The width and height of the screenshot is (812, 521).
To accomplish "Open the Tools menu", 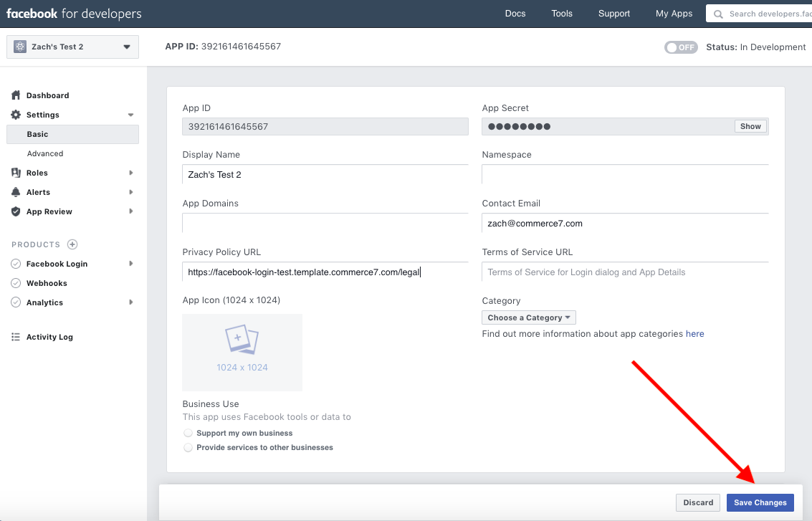I will click(x=562, y=14).
